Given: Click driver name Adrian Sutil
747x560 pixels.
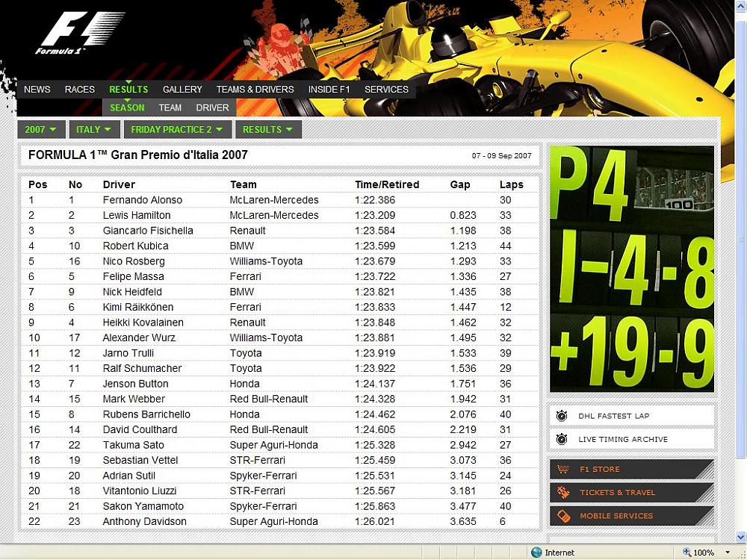Looking at the screenshot, I should [x=129, y=476].
